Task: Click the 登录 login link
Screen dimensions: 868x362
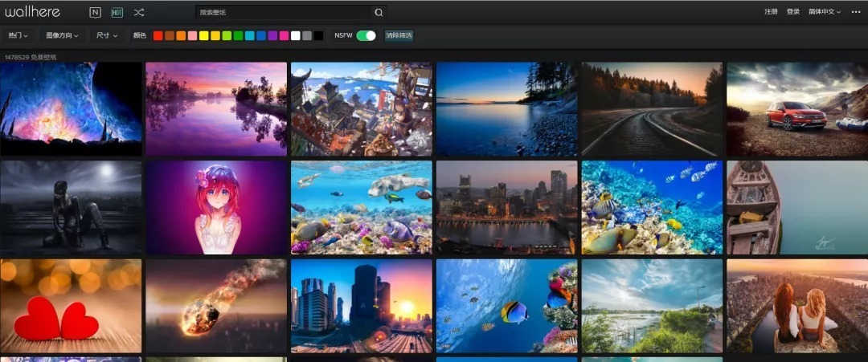Action: [793, 12]
